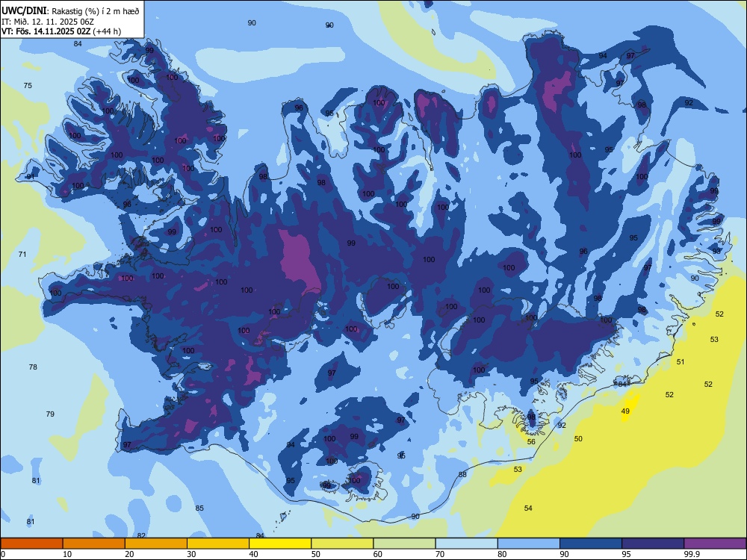
Task: Click the map value '85' southwest of Iceland
Action: [199, 508]
